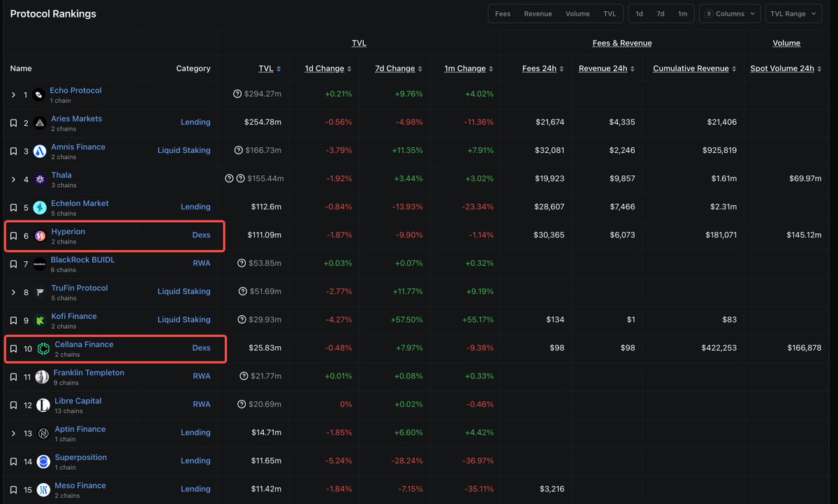Bookmark BlackRock BUIDL row

(13, 265)
